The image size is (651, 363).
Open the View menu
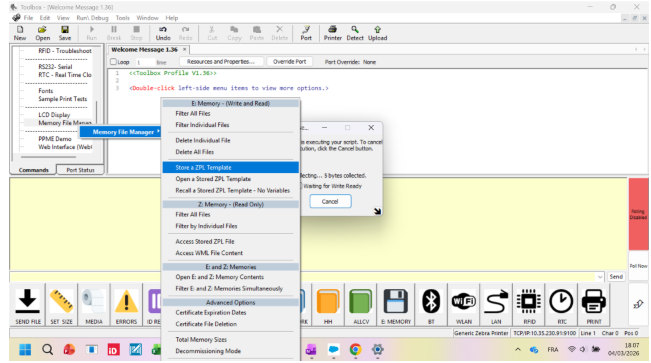(63, 18)
